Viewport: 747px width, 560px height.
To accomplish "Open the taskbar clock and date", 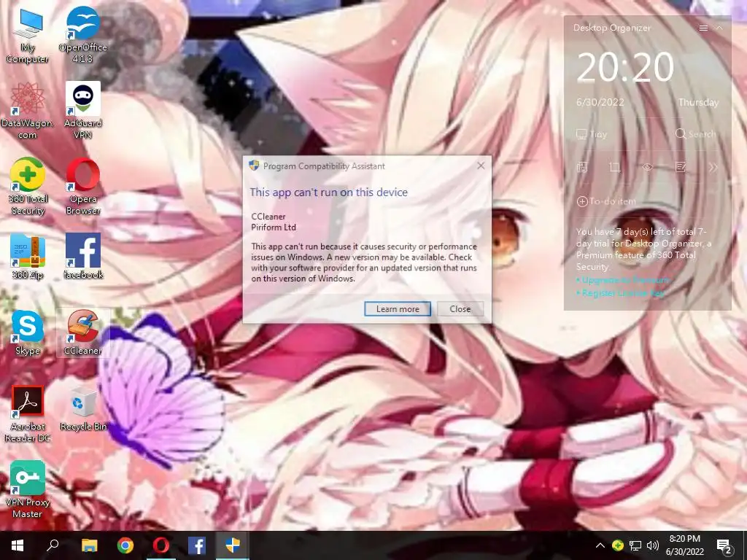I will 684,545.
